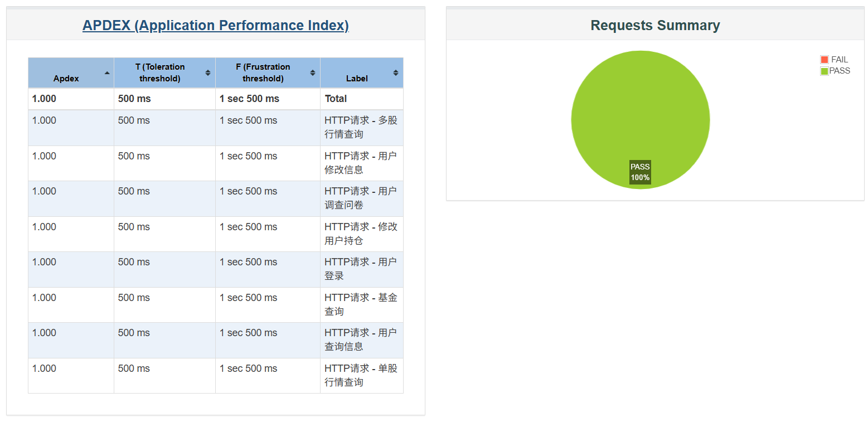
Task: Select the label HTTP请求 - 用户修改信息
Action: tap(361, 163)
